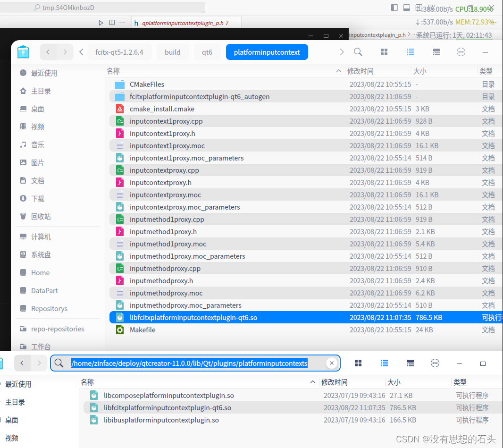The height and width of the screenshot is (448, 503).
Task: Select the CMakeFiles folder
Action: tap(306, 85)
